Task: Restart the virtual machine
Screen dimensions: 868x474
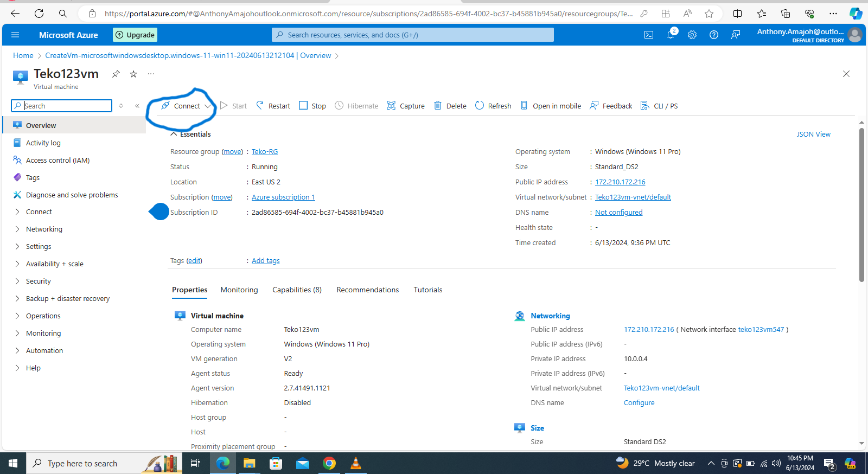Action: pyautogui.click(x=273, y=106)
